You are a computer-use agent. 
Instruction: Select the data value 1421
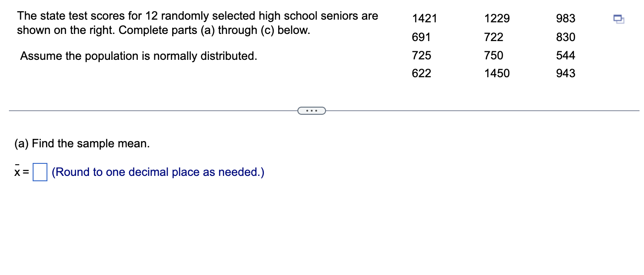(x=424, y=19)
